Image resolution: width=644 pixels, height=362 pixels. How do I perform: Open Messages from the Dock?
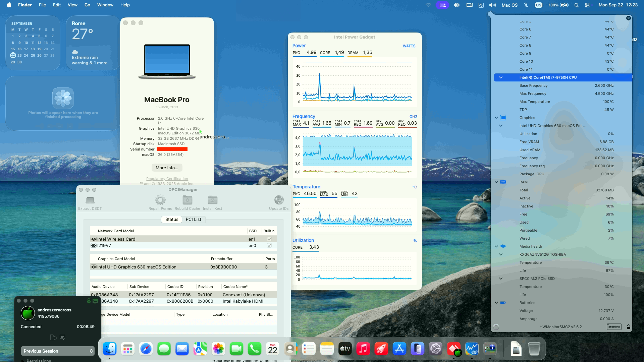[x=164, y=349]
